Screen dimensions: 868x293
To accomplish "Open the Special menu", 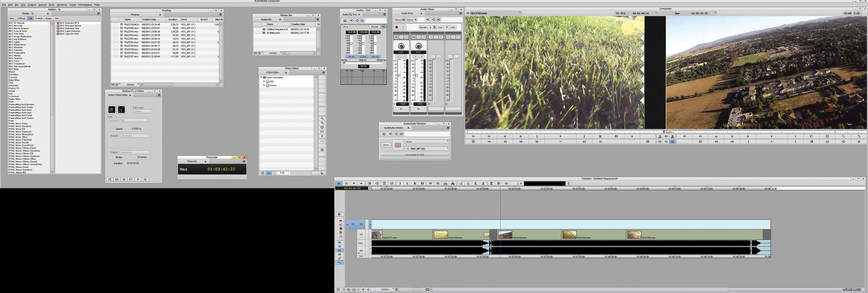I will tap(42, 5).
